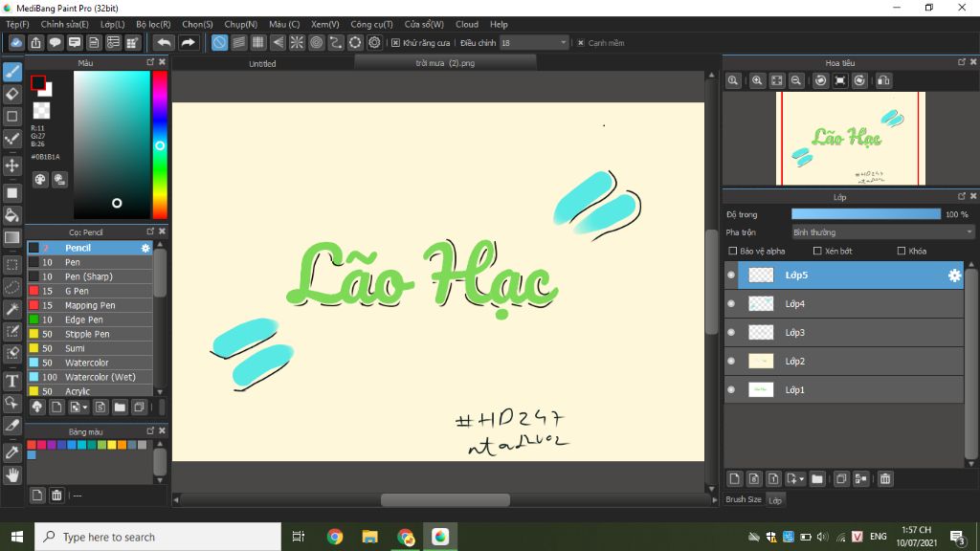Hide the Lớp2 layer
This screenshot has height=551, width=980.
[730, 361]
